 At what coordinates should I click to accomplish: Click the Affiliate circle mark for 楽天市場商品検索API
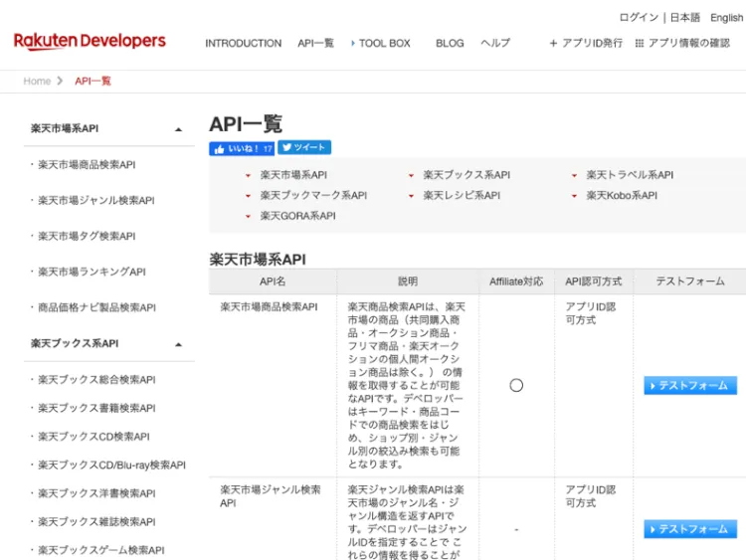516,385
